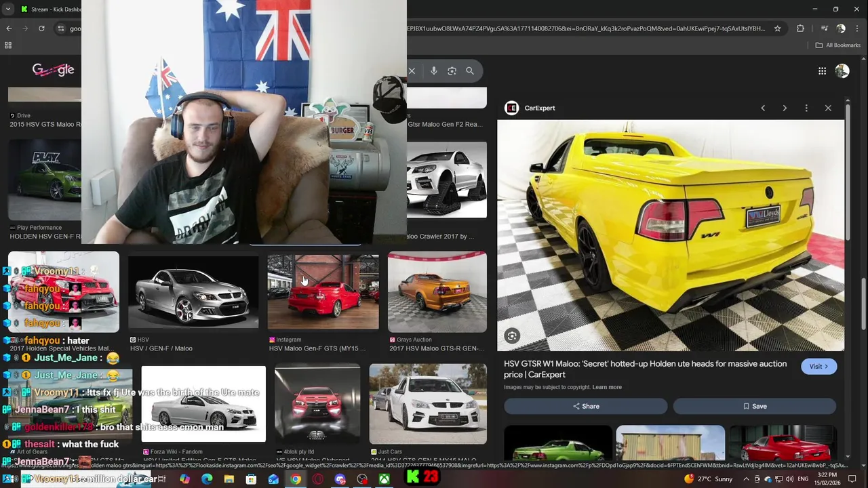The height and width of the screenshot is (488, 868).
Task: Open the Chrome extensions puzzle icon
Action: click(x=800, y=28)
